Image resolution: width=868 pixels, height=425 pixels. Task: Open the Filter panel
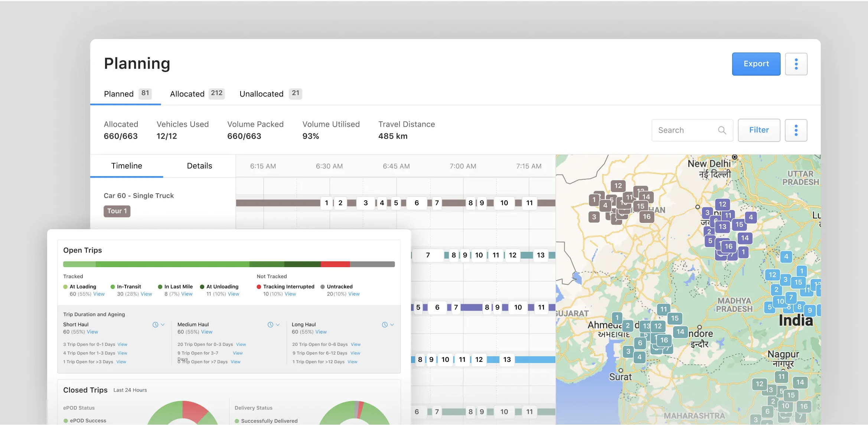point(759,130)
